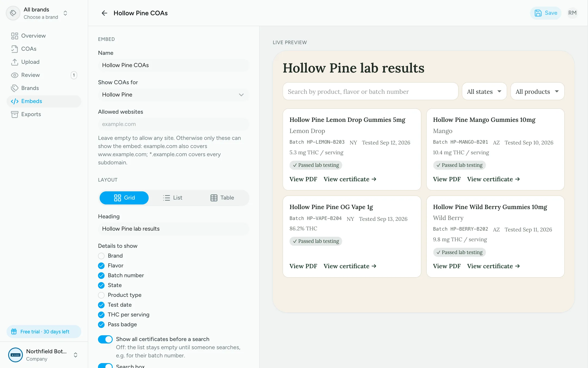Click the Allowed websites input field
This screenshot has height=368, width=588.
pos(173,124)
